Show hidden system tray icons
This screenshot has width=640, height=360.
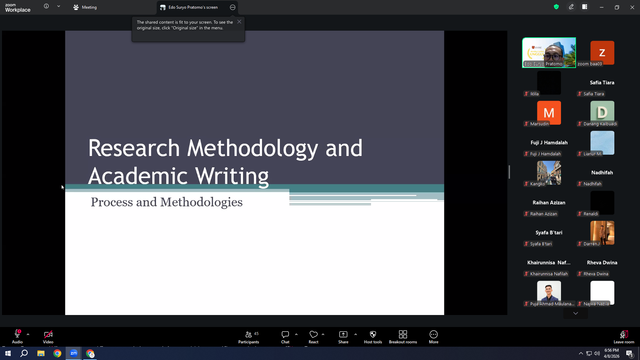click(581, 353)
